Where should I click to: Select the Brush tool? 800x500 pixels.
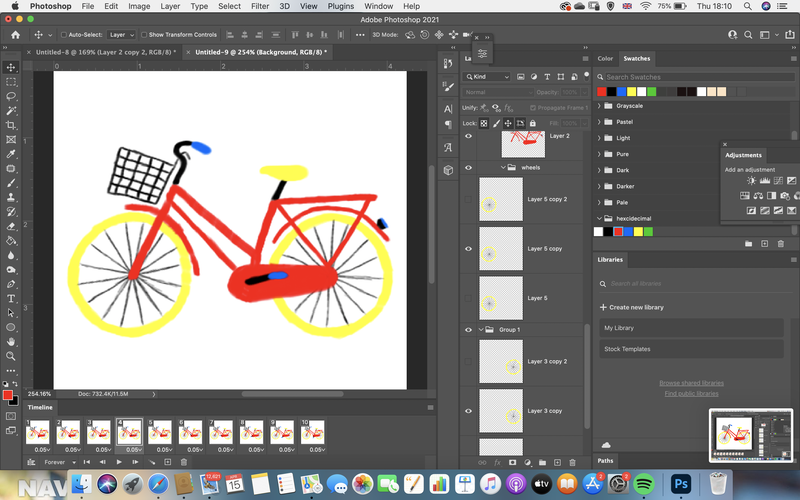tap(11, 183)
